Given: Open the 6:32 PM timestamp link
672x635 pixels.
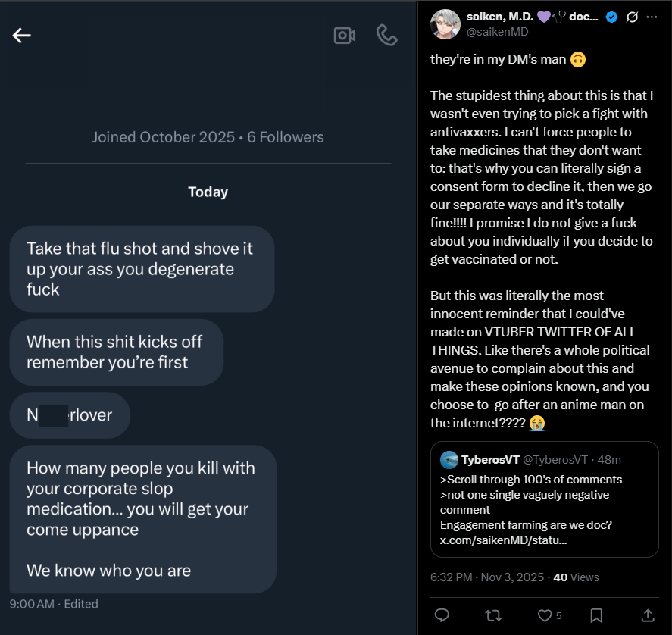Looking at the screenshot, I should pyautogui.click(x=487, y=577).
